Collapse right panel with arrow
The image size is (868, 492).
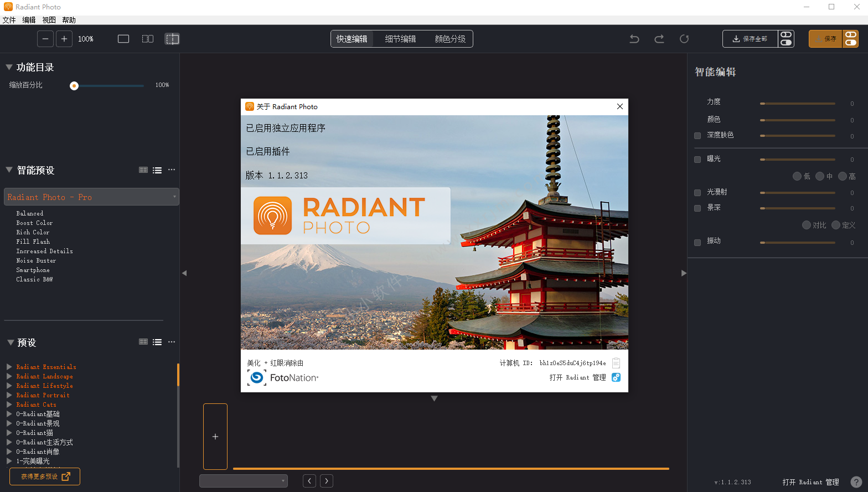[684, 273]
